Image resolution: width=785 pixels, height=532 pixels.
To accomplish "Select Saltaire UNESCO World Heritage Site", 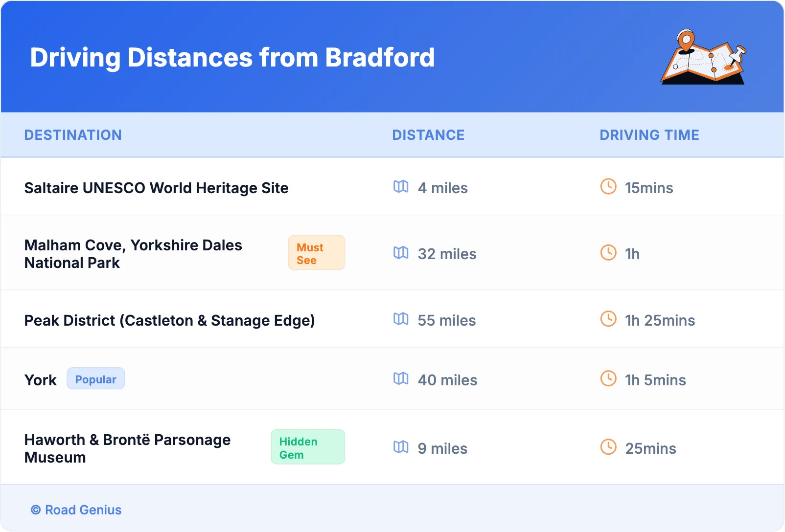I will tap(156, 188).
